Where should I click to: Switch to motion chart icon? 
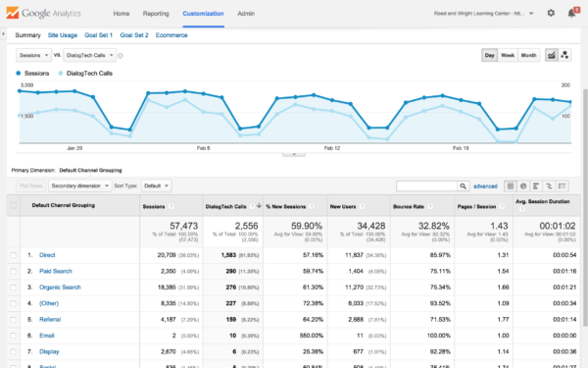click(564, 55)
